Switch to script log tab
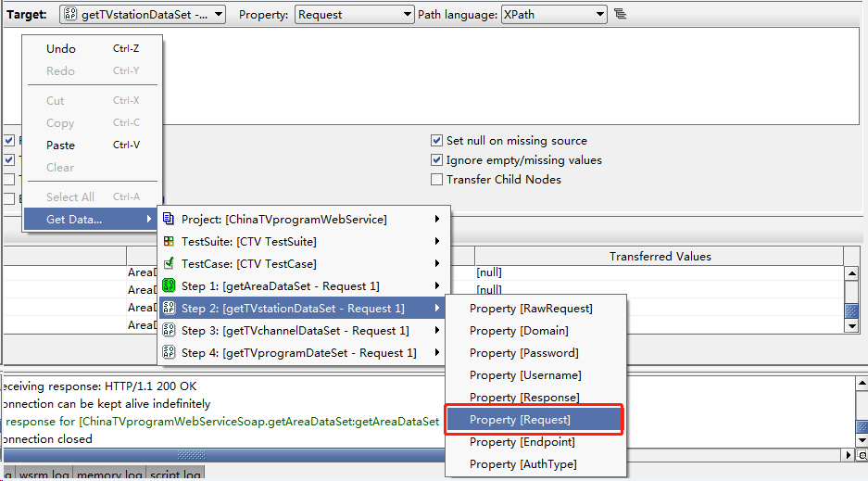Image resolution: width=868 pixels, height=481 pixels. [x=175, y=475]
